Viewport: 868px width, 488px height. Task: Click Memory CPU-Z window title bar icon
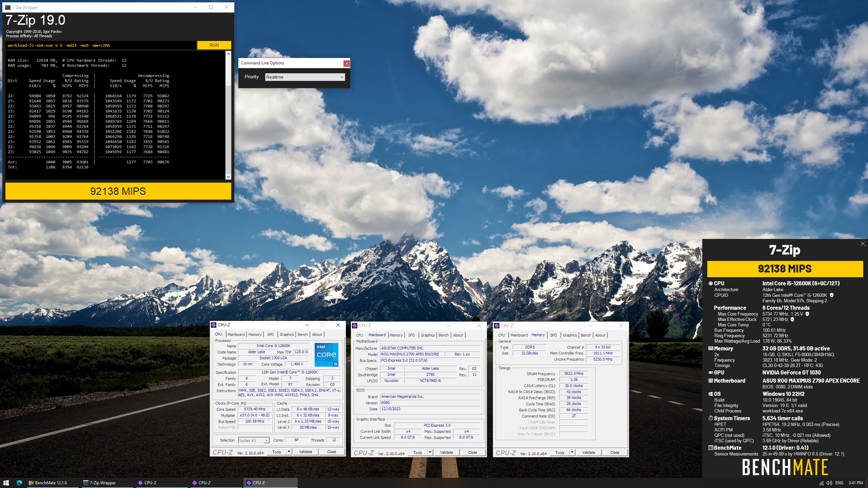click(x=497, y=326)
